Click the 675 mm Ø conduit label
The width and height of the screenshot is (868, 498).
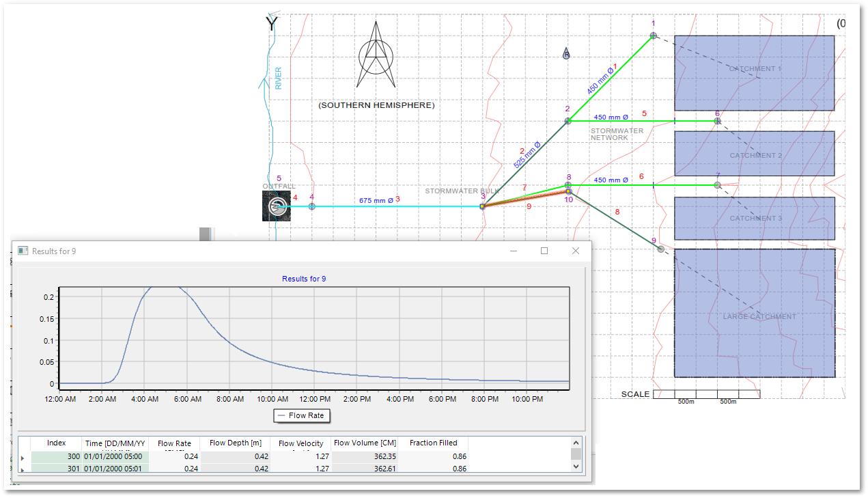coord(376,200)
